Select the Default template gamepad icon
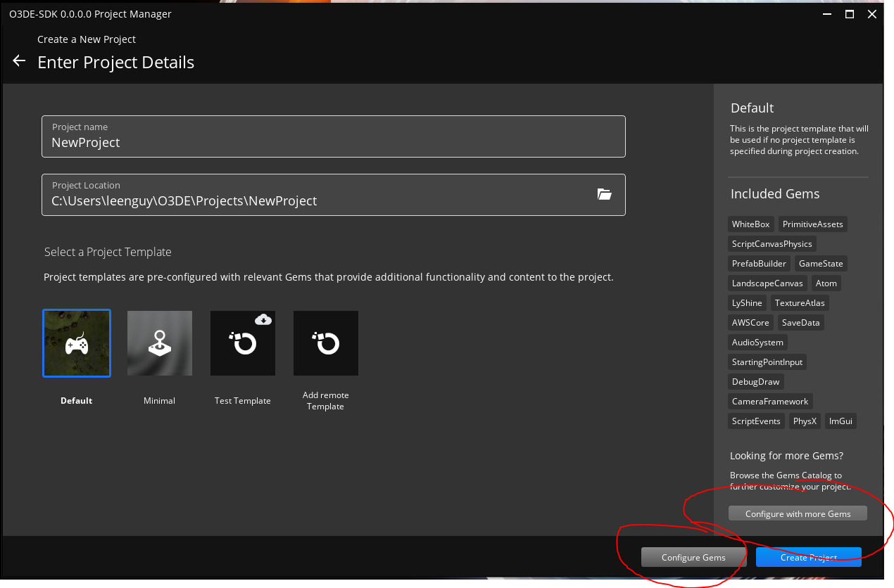Viewport: 894px width, 588px height. click(x=76, y=343)
